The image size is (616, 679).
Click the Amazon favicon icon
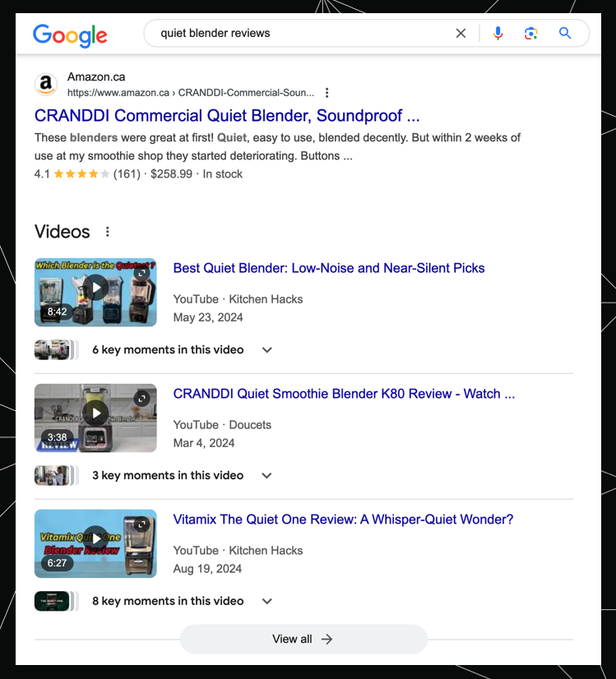(x=46, y=84)
